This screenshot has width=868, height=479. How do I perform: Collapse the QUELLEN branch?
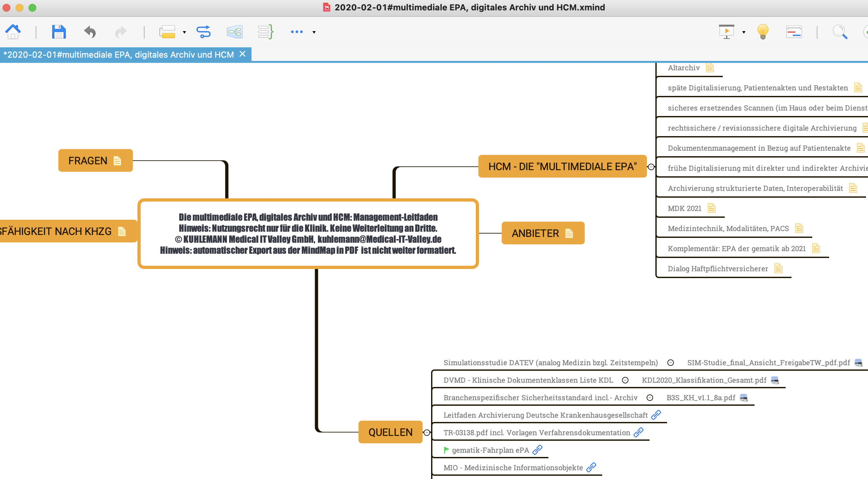(427, 433)
